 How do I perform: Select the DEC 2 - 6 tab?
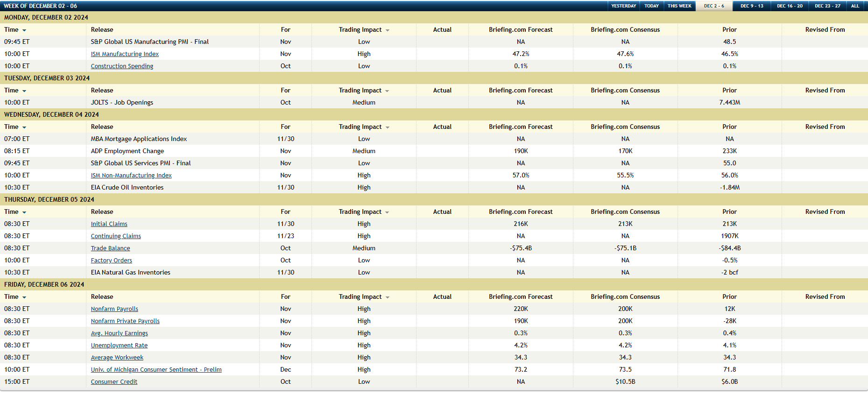tap(714, 6)
